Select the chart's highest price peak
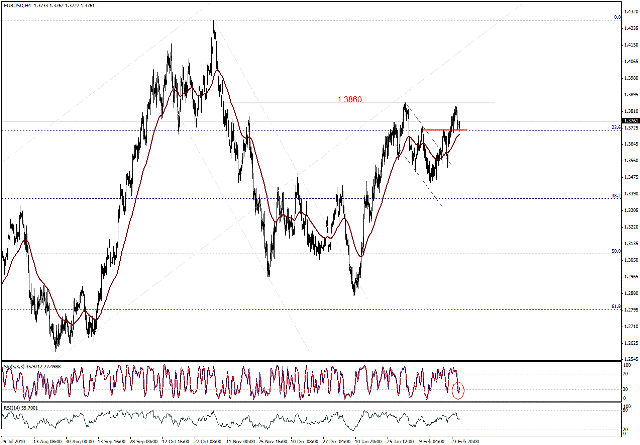Viewport: 640px width, 445px height. [x=214, y=24]
